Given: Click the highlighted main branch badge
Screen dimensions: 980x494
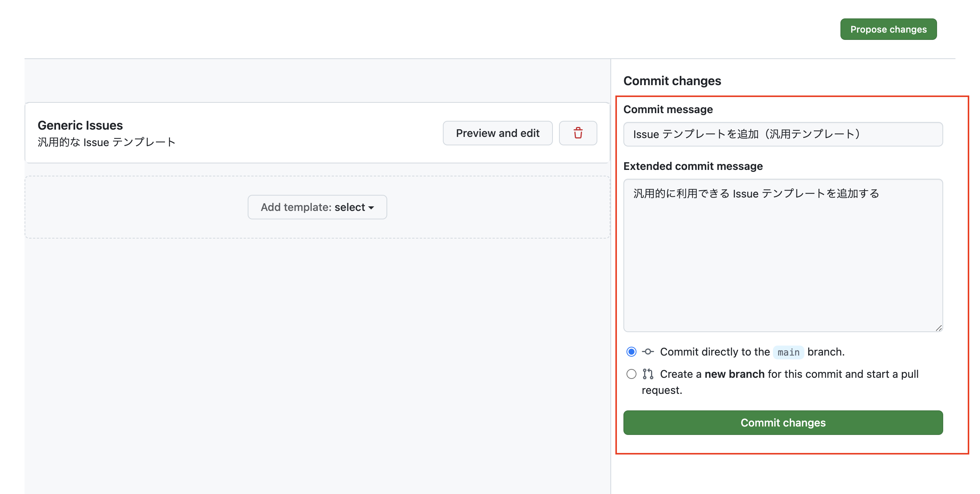Looking at the screenshot, I should tap(788, 352).
